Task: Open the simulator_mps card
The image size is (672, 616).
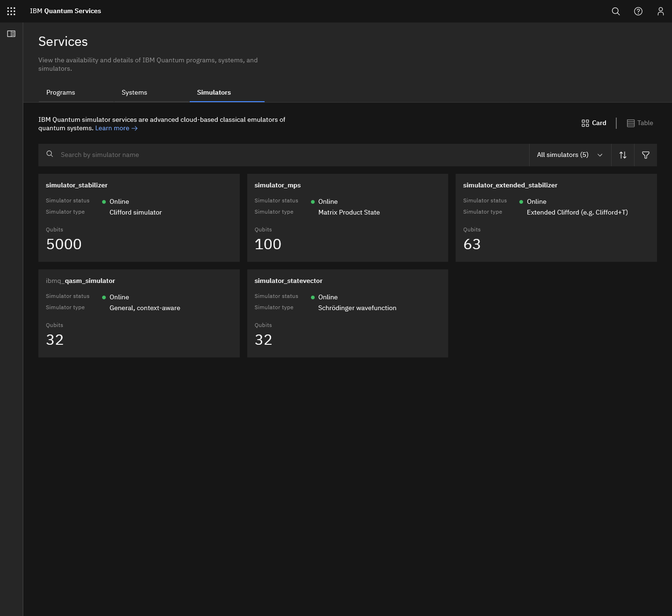Action: pyautogui.click(x=347, y=218)
